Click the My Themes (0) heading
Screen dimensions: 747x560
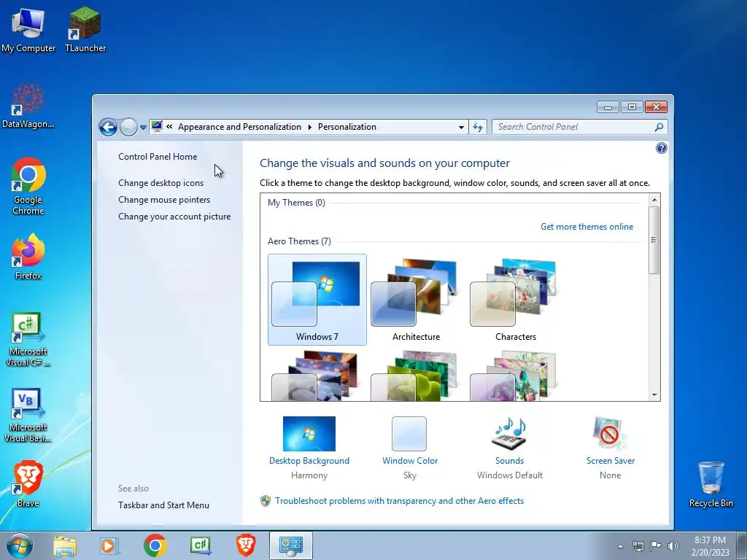point(296,203)
